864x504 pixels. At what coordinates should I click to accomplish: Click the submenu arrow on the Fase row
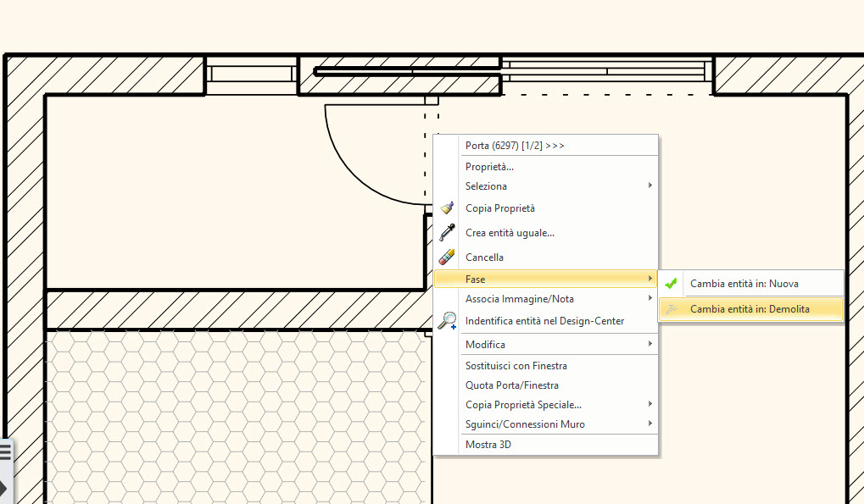[x=650, y=279]
